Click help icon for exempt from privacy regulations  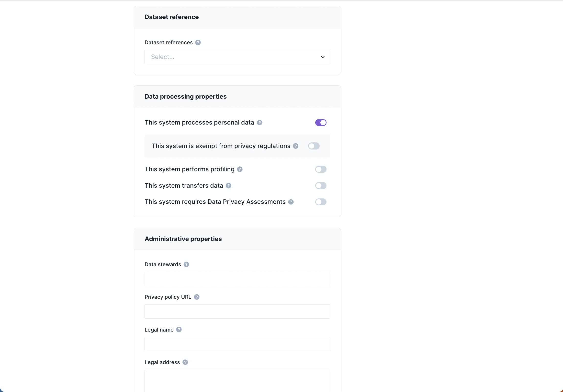[x=296, y=146]
